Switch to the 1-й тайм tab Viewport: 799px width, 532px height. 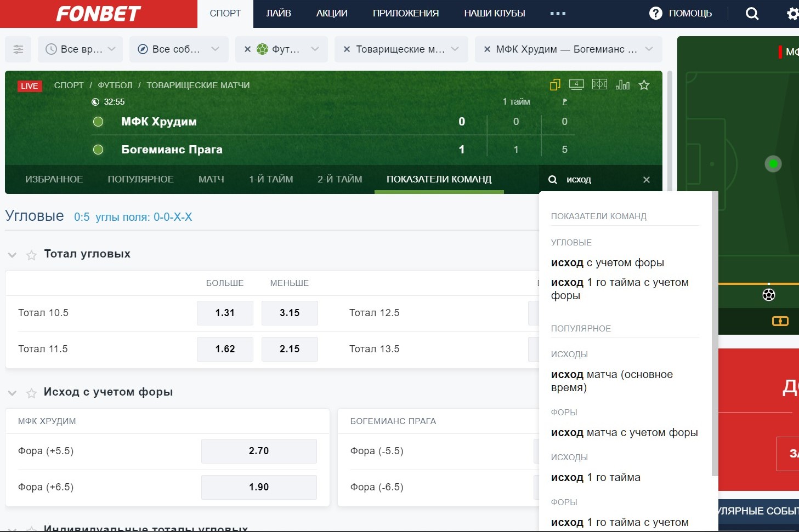271,179
